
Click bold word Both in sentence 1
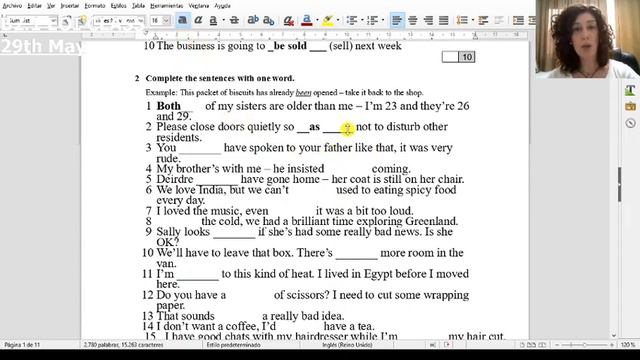tap(169, 106)
